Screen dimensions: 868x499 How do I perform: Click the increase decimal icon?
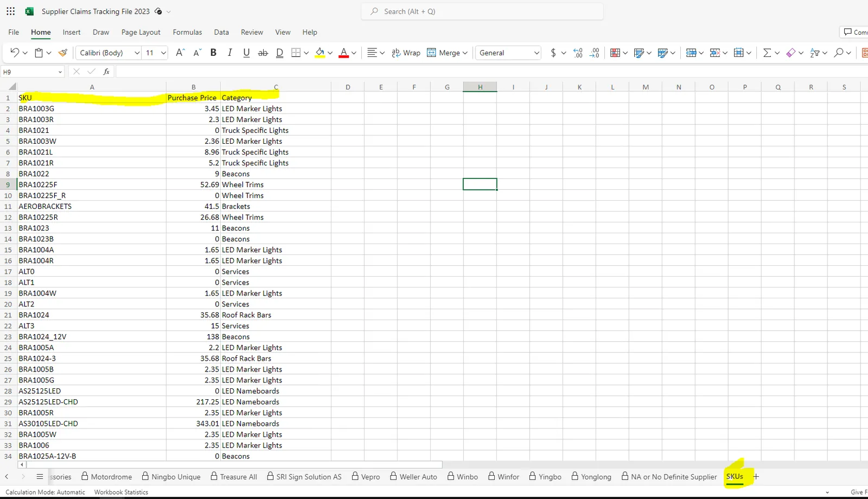pyautogui.click(x=578, y=53)
